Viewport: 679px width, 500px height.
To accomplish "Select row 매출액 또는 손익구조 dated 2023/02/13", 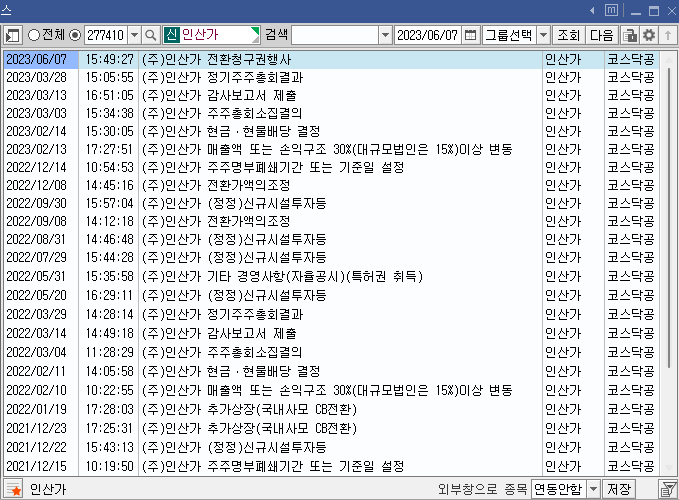I will tap(331, 149).
